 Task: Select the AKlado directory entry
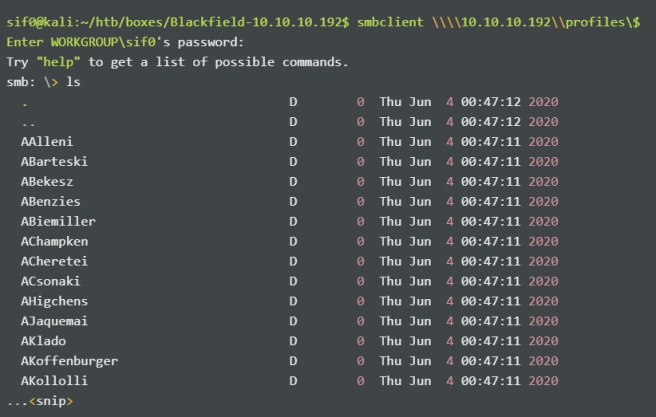pyautogui.click(x=43, y=341)
